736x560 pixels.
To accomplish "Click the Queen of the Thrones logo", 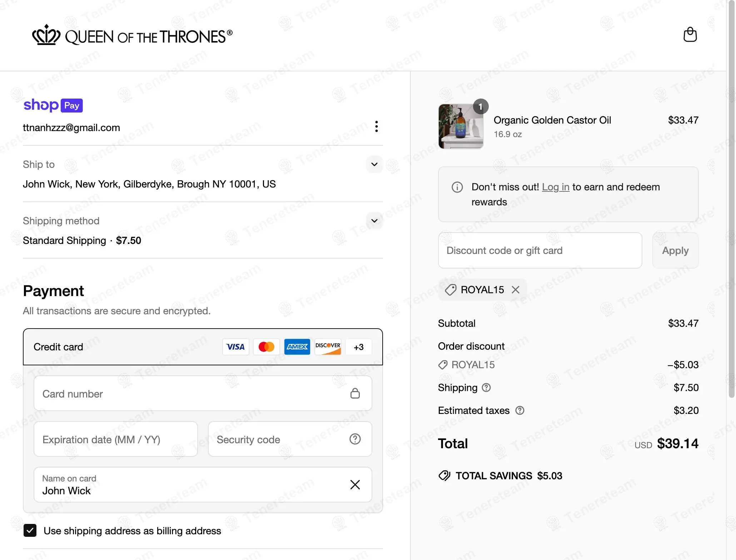I will (132, 36).
